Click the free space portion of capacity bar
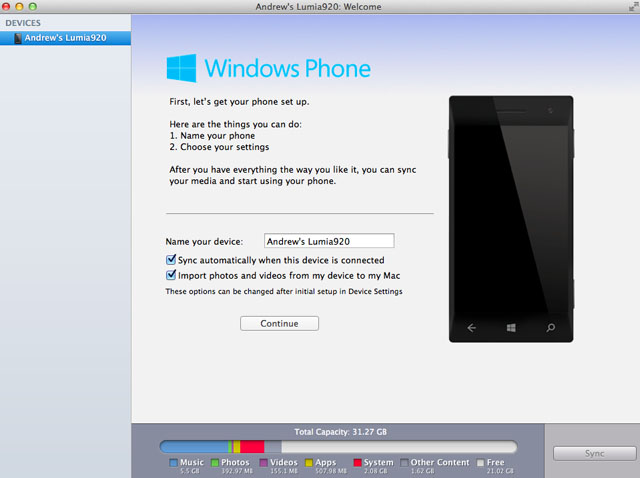The height and width of the screenshot is (478, 640). [399, 447]
